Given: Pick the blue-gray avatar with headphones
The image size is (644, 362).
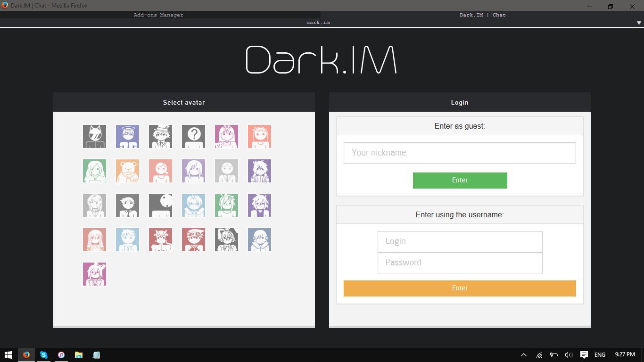Looking at the screenshot, I should [x=259, y=239].
